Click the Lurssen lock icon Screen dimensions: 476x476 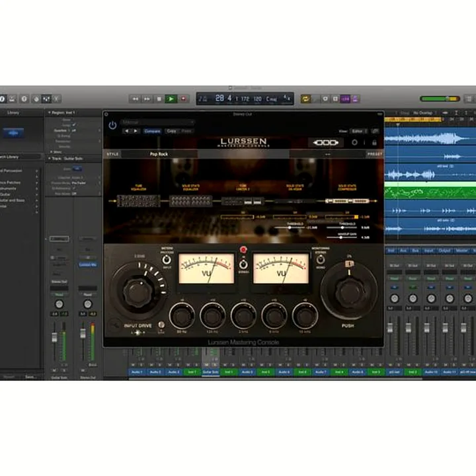(374, 142)
